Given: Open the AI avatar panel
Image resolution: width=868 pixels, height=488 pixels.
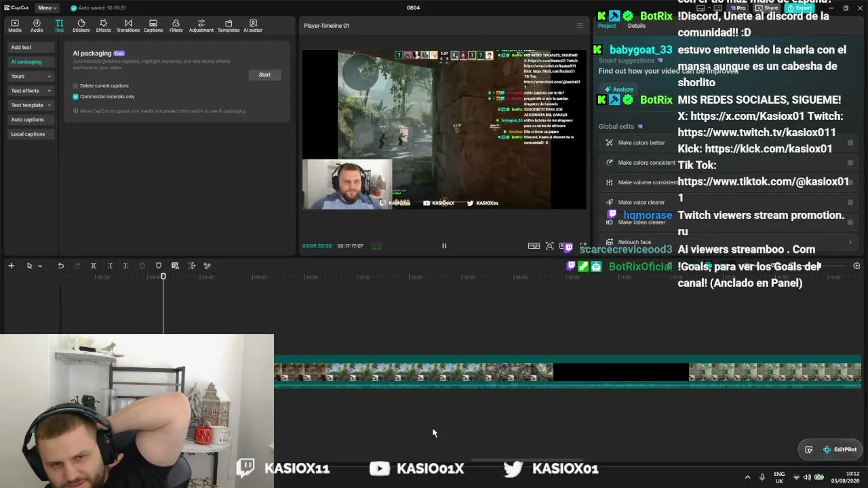Looking at the screenshot, I should [x=253, y=26].
